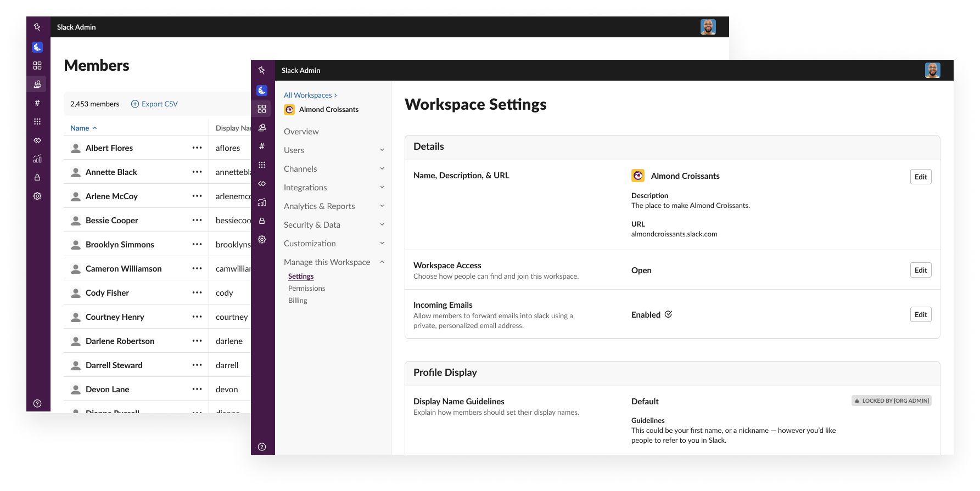The image size is (980, 491).
Task: Open more options for Courtney Henry
Action: 197,317
